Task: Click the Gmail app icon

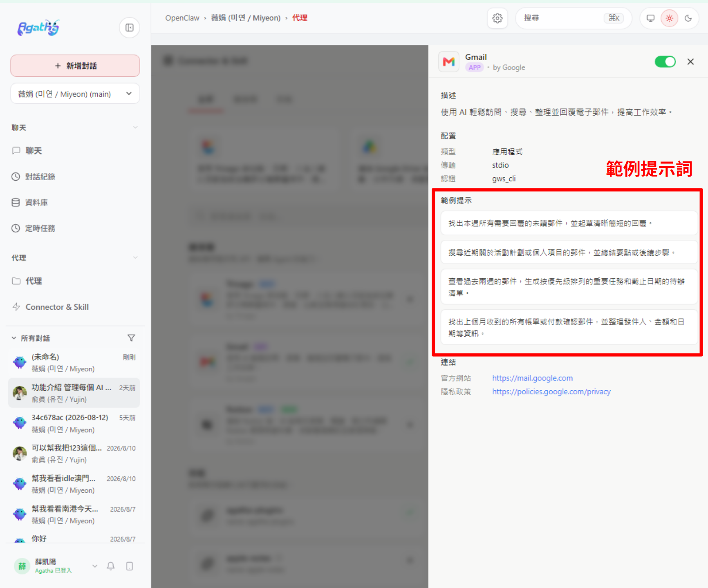Action: (449, 62)
